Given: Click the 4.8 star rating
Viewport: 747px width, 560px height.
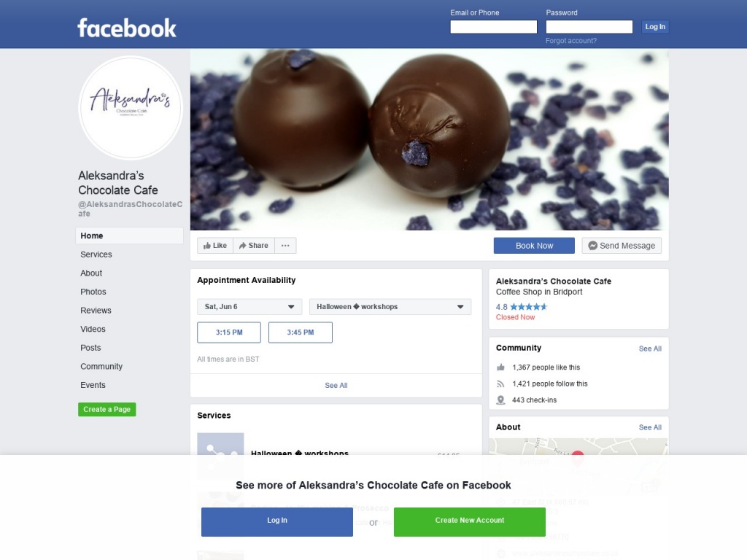Looking at the screenshot, I should coord(522,307).
